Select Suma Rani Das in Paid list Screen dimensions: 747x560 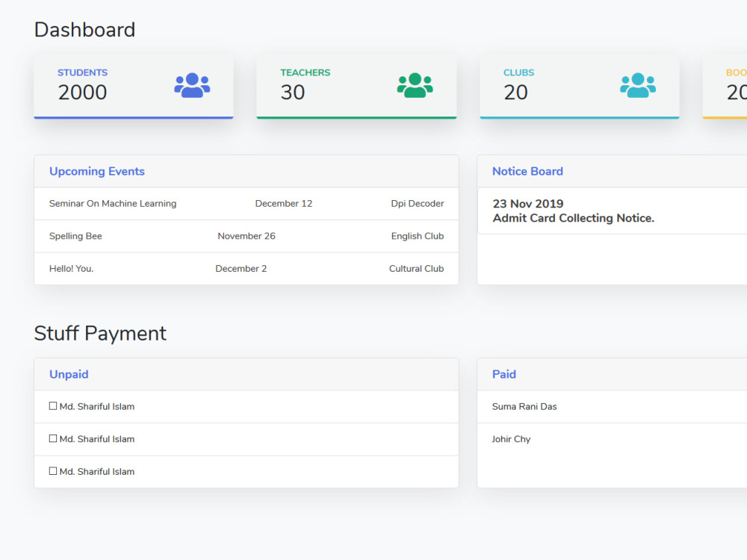[x=524, y=407]
